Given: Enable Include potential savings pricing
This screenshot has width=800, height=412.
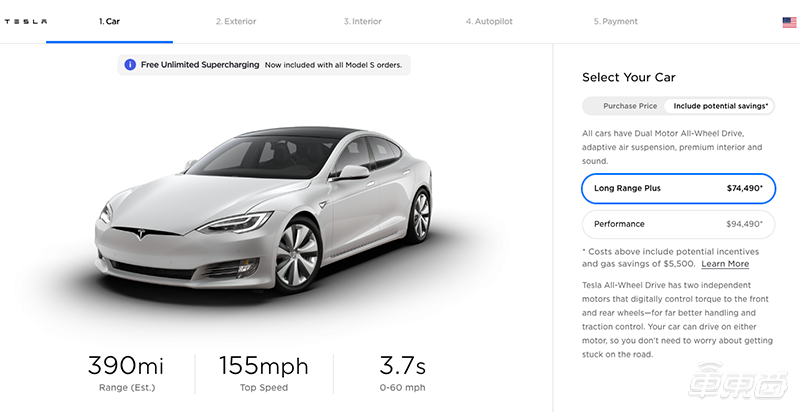Looking at the screenshot, I should tap(721, 106).
